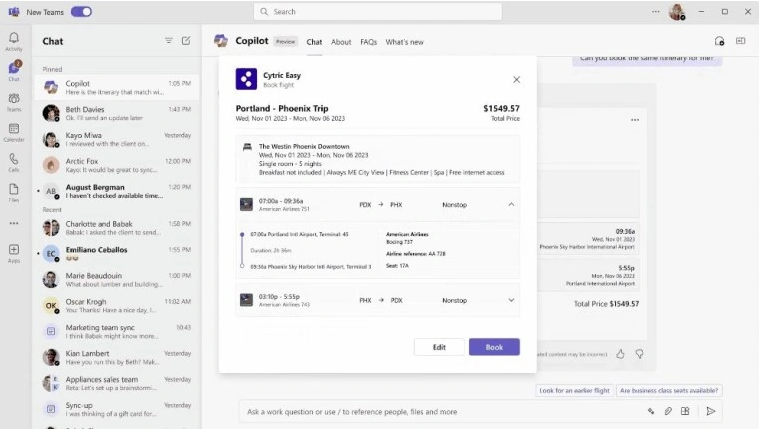Click the Settings and more ellipsis in title bar
Screen dimensions: 759x432
point(655,12)
